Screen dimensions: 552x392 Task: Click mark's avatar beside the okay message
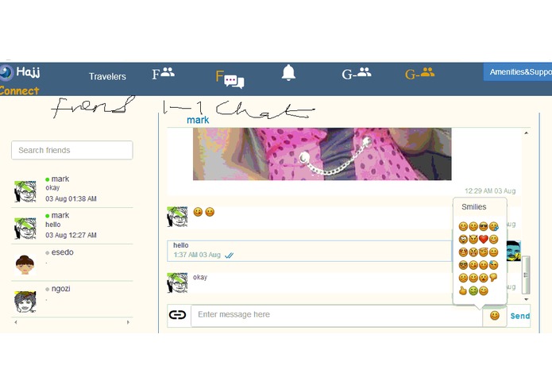(177, 282)
